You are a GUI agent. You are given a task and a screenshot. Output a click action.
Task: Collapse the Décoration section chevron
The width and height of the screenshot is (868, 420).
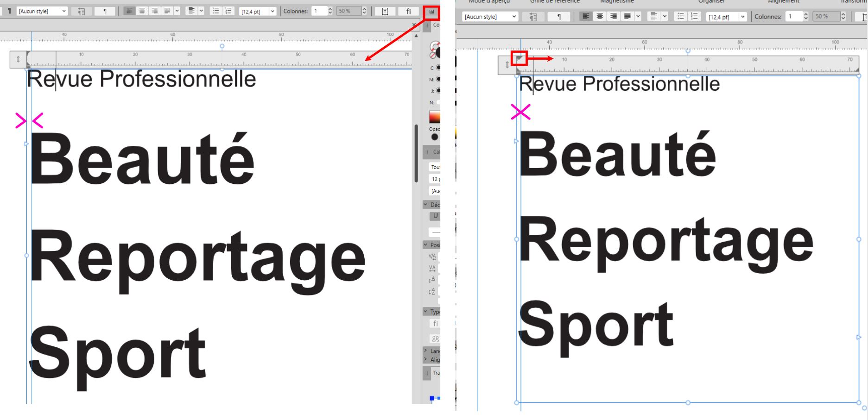click(x=425, y=204)
